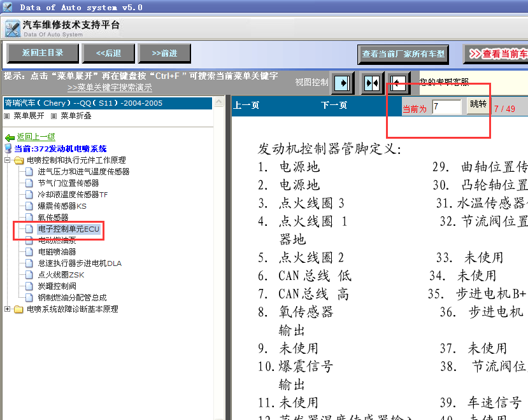Click the 发动机控制器管脚定义 heading text

tap(330, 148)
